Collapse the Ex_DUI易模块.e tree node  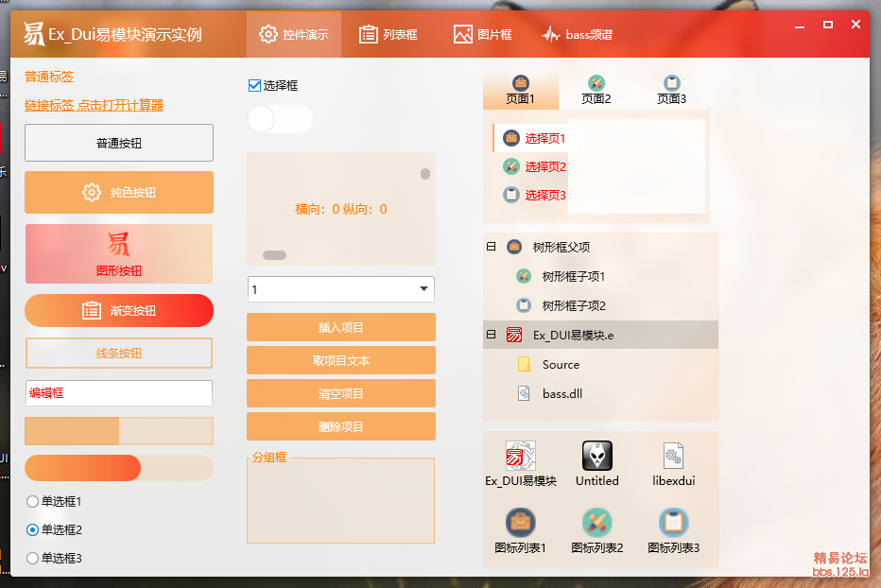click(491, 335)
